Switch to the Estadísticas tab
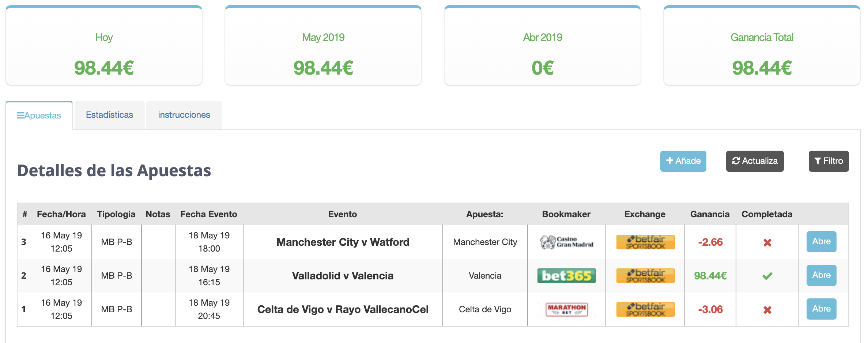Screen dimensions: 868x343 [109, 115]
